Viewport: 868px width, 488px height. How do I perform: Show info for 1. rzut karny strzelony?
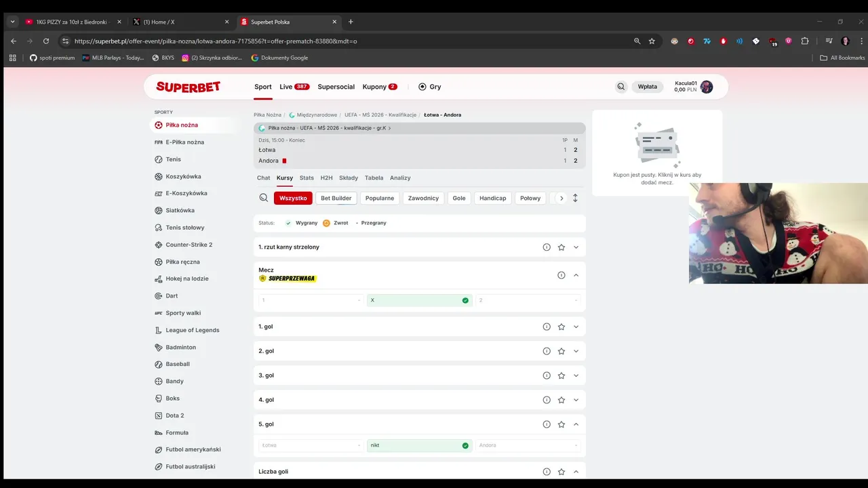coord(547,247)
